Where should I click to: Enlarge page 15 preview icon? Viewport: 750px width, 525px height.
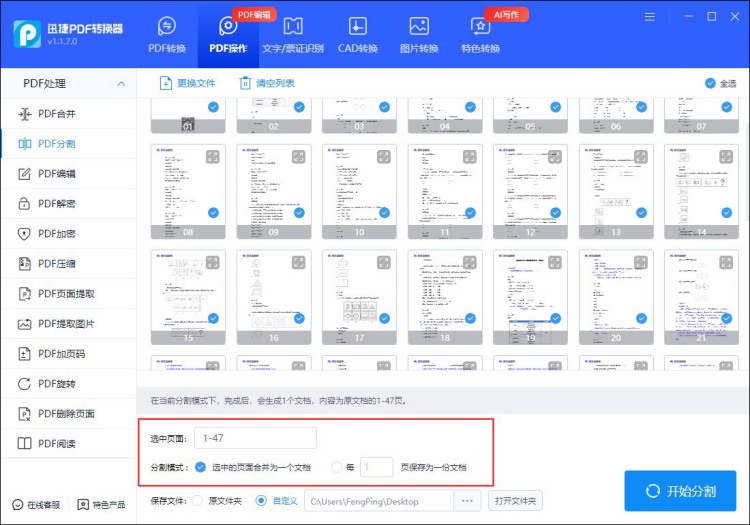pyautogui.click(x=213, y=262)
